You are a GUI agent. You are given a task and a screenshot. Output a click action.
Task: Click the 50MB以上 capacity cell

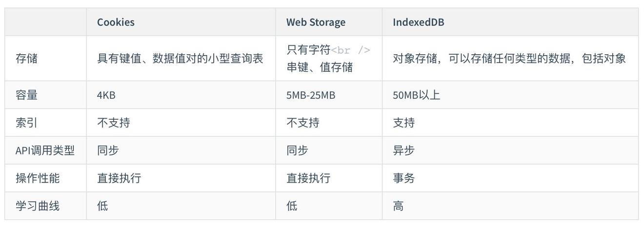[x=416, y=95]
